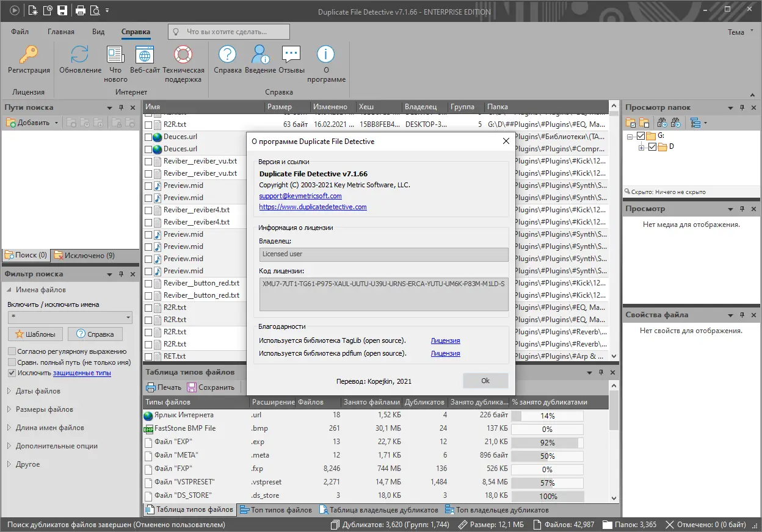Click the Техническая поддержка lifebuoy icon
762x532 pixels.
pyautogui.click(x=183, y=56)
